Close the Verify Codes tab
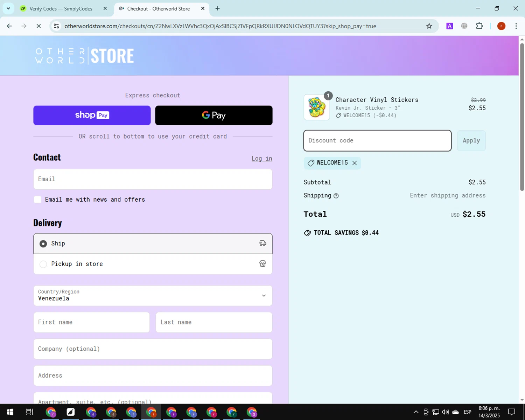This screenshot has height=420, width=525. tap(105, 8)
